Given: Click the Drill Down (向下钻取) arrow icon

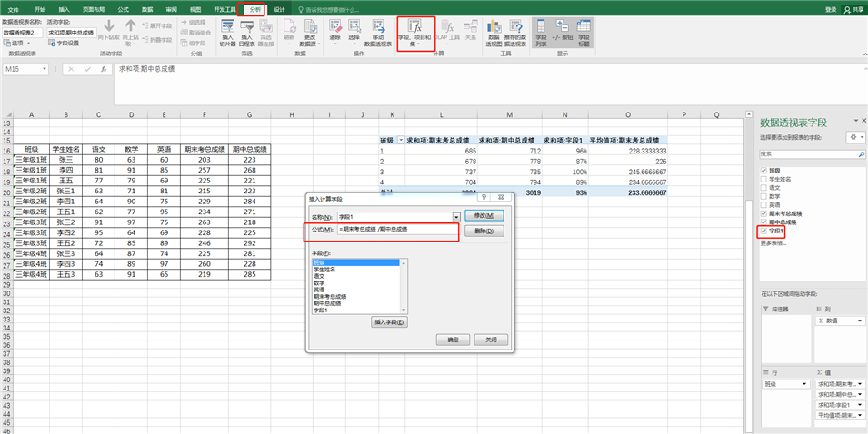Looking at the screenshot, I should pos(108,25).
